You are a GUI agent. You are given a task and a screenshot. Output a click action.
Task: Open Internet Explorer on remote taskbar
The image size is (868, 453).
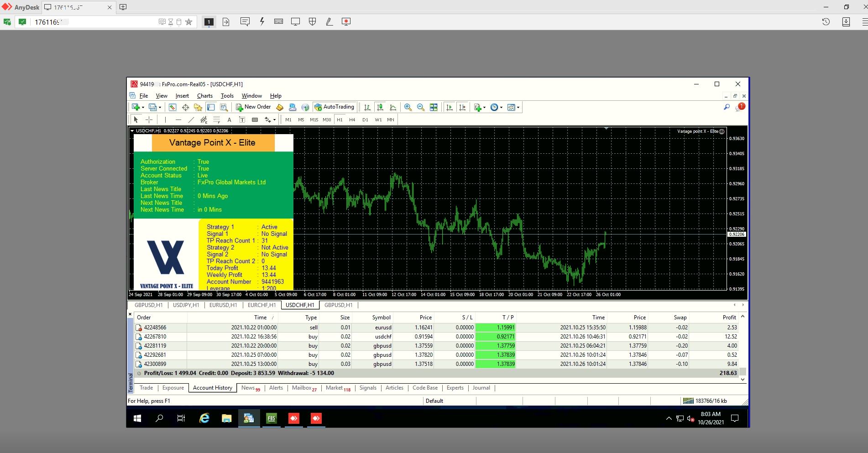click(x=204, y=418)
